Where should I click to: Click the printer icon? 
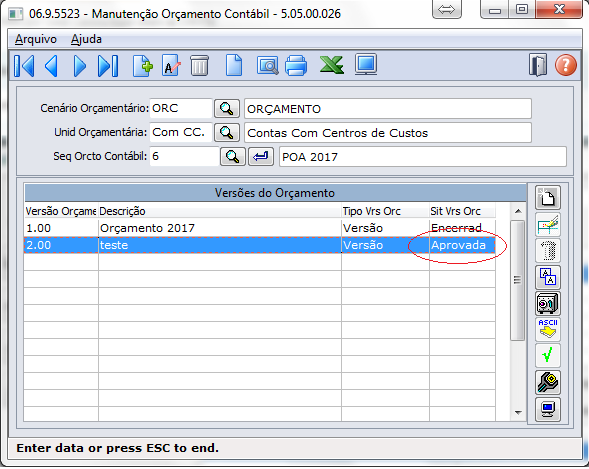coord(296,66)
